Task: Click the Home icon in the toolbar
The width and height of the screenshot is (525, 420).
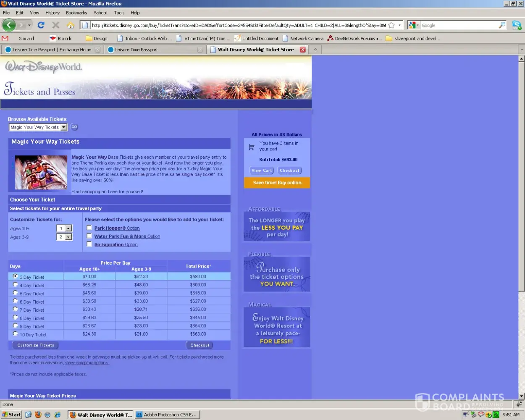Action: pyautogui.click(x=71, y=25)
